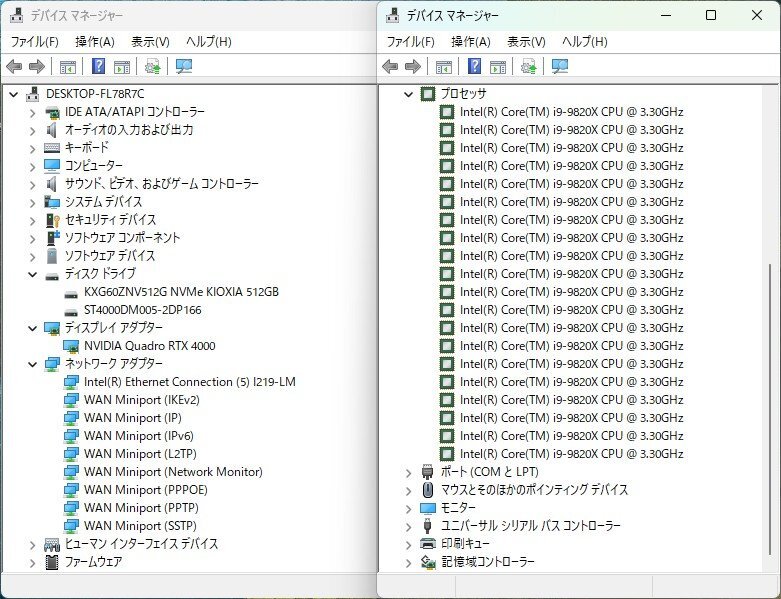781x599 pixels.
Task: Select コンピューター category
Action: click(x=94, y=165)
